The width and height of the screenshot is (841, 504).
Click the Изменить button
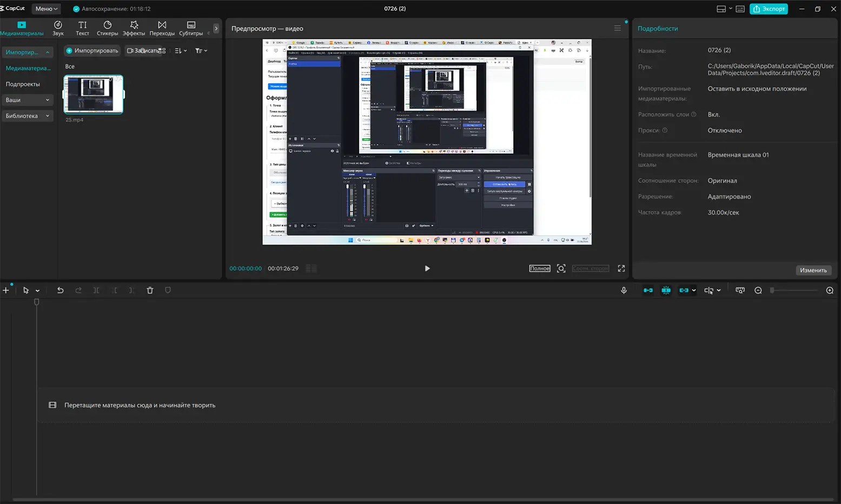(813, 270)
